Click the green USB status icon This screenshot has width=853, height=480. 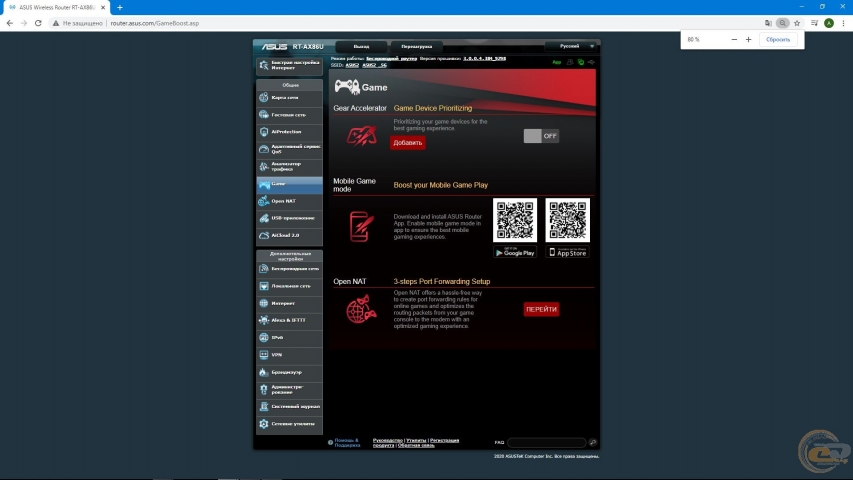click(580, 62)
